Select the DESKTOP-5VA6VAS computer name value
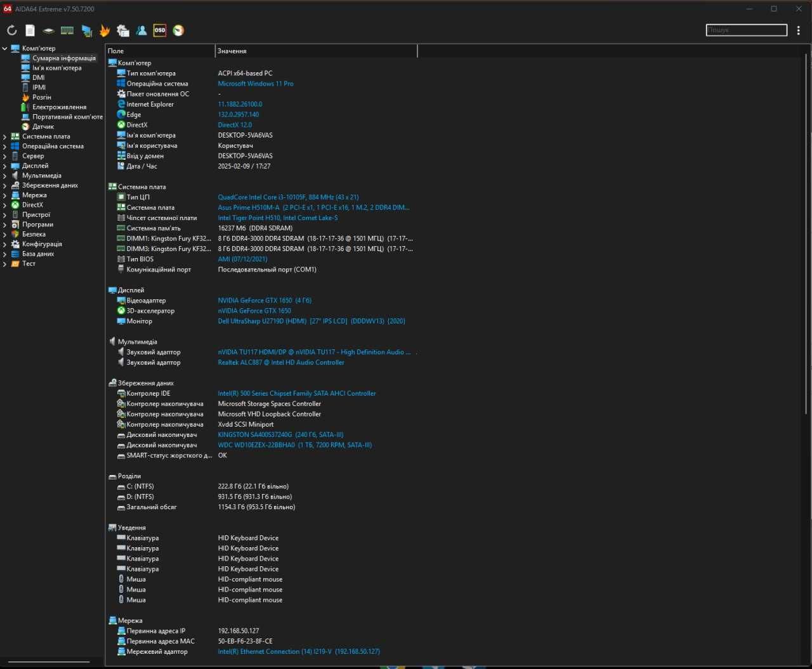The image size is (812, 669). pyautogui.click(x=245, y=135)
